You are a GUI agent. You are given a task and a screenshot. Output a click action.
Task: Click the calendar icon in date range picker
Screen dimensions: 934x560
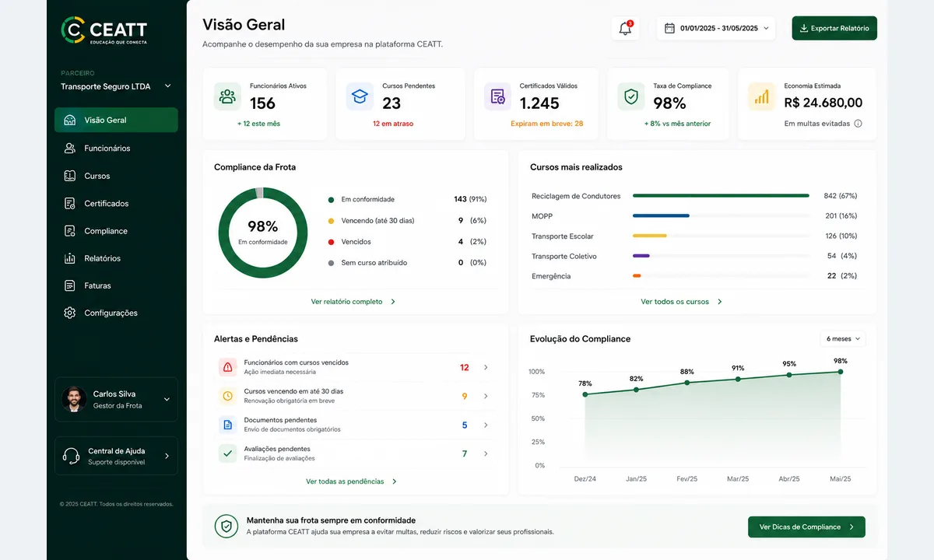[x=669, y=28]
